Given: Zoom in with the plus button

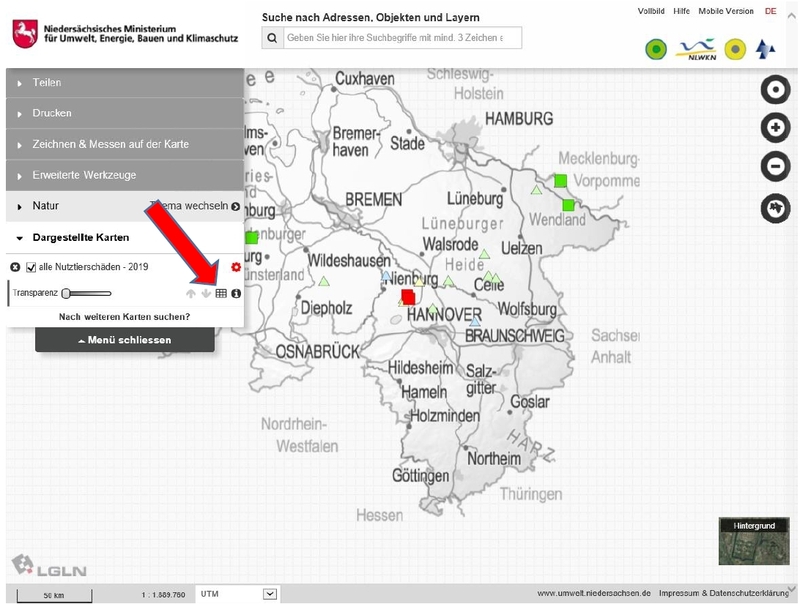Looking at the screenshot, I should [775, 128].
